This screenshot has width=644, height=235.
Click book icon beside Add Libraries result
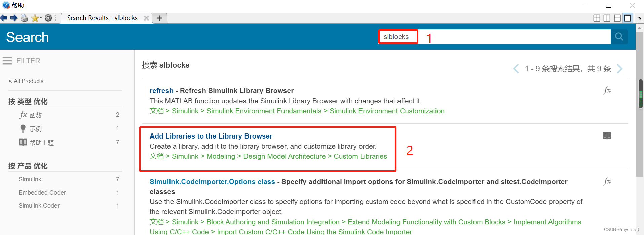[x=607, y=135]
